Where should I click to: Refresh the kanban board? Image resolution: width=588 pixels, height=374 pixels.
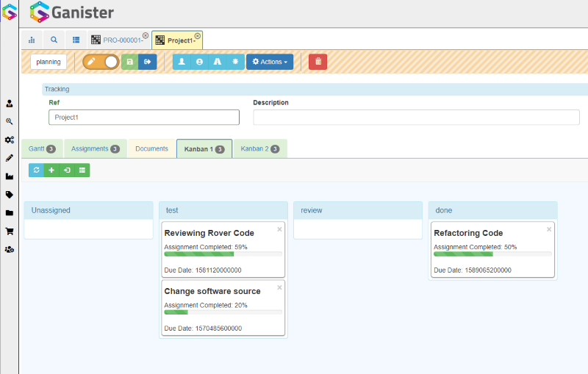click(36, 170)
